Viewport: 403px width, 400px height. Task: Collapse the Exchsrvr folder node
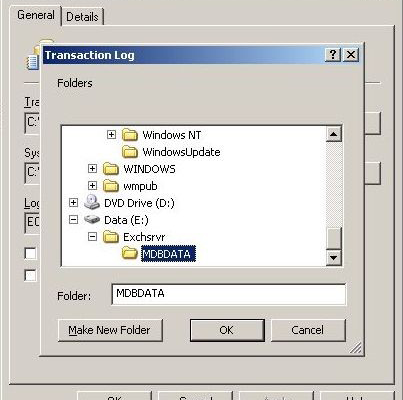[93, 237]
